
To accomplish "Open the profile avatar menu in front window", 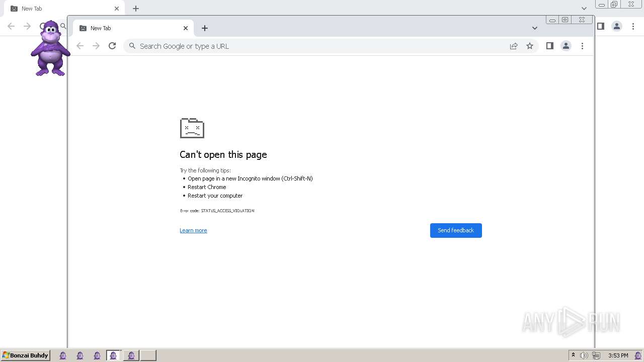I will tap(566, 46).
